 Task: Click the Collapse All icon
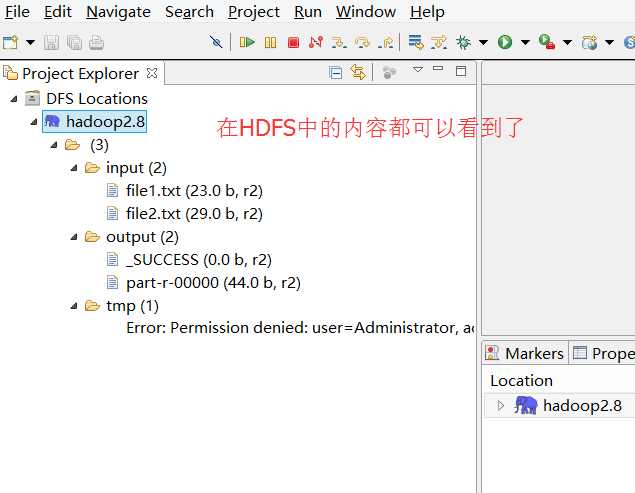pos(335,73)
